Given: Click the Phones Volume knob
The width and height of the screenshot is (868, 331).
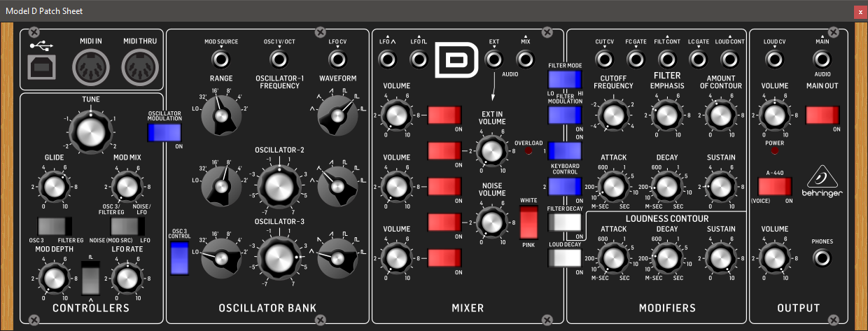Looking at the screenshot, I should pyautogui.click(x=774, y=257).
